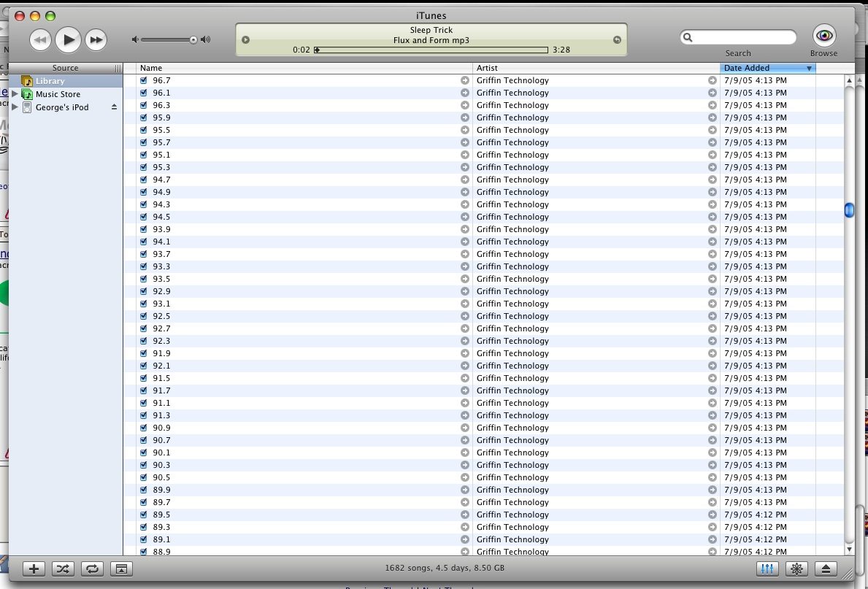Uncheck the checkbox for track 93.9
This screenshot has height=589, width=868.
click(144, 229)
